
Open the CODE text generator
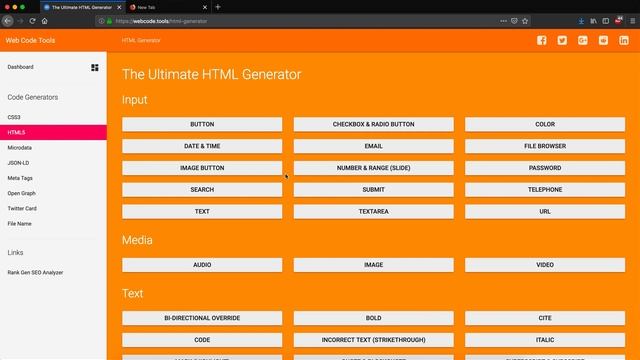point(202,340)
